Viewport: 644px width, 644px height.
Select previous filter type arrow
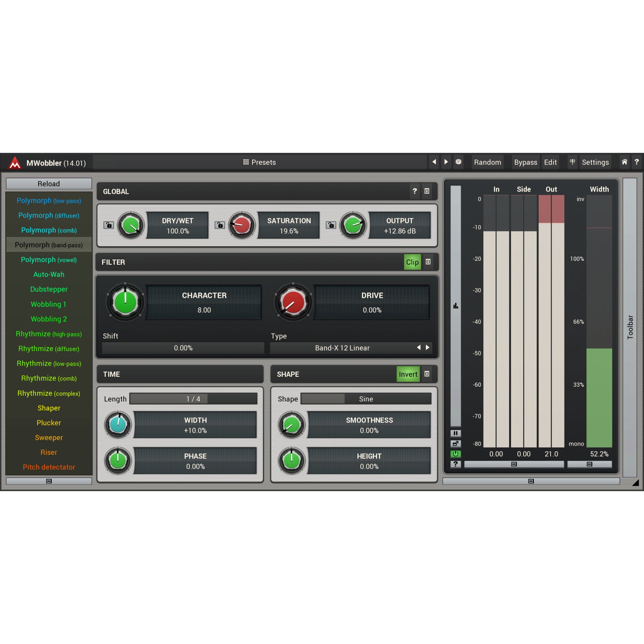point(419,348)
